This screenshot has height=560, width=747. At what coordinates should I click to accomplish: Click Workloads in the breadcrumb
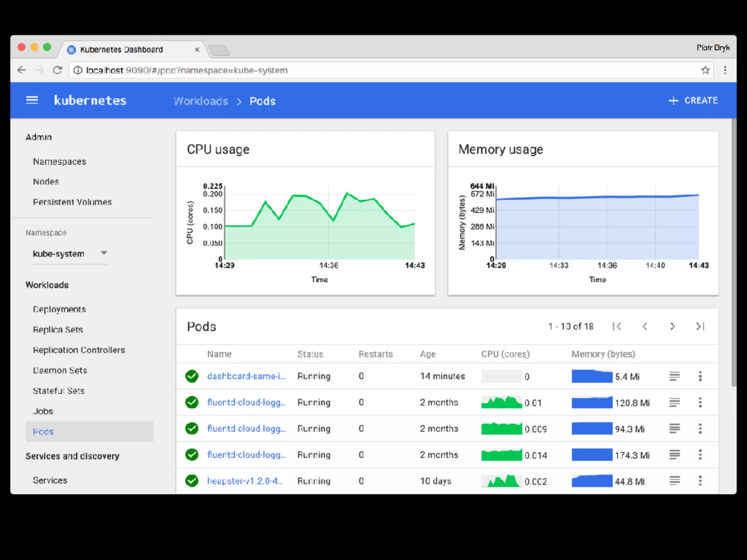201,101
